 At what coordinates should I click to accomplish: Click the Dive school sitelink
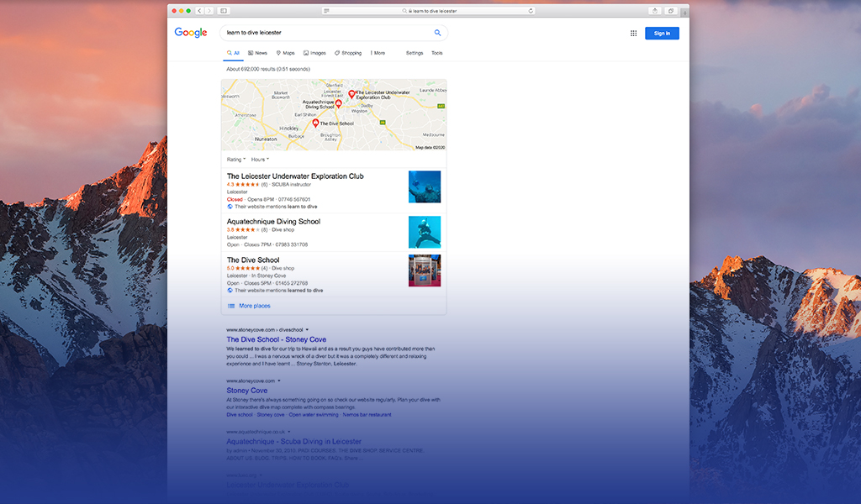[x=240, y=415]
